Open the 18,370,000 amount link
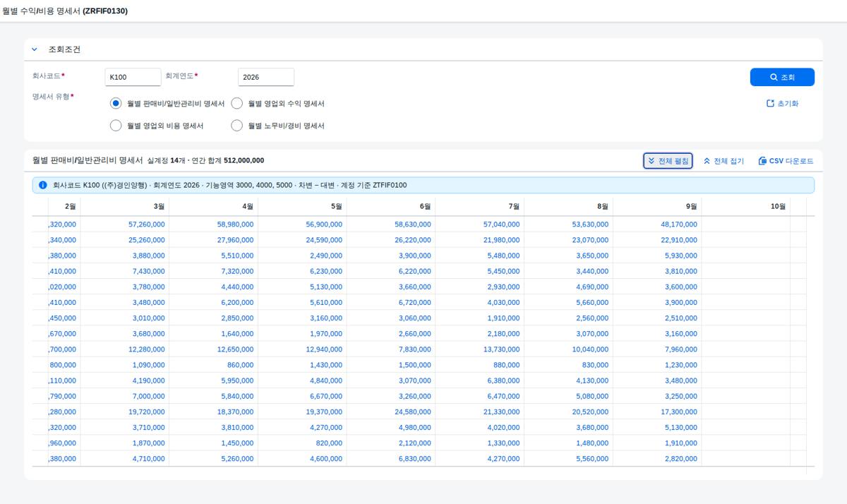 (x=235, y=412)
